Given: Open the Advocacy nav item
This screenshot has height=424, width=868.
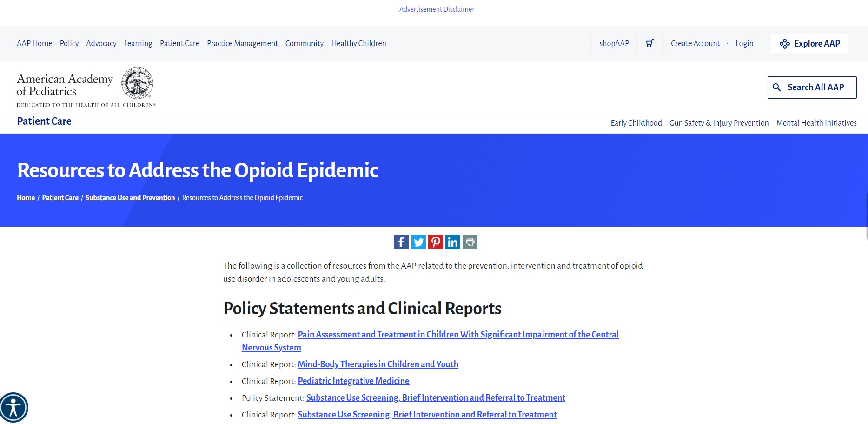Looking at the screenshot, I should click(101, 43).
